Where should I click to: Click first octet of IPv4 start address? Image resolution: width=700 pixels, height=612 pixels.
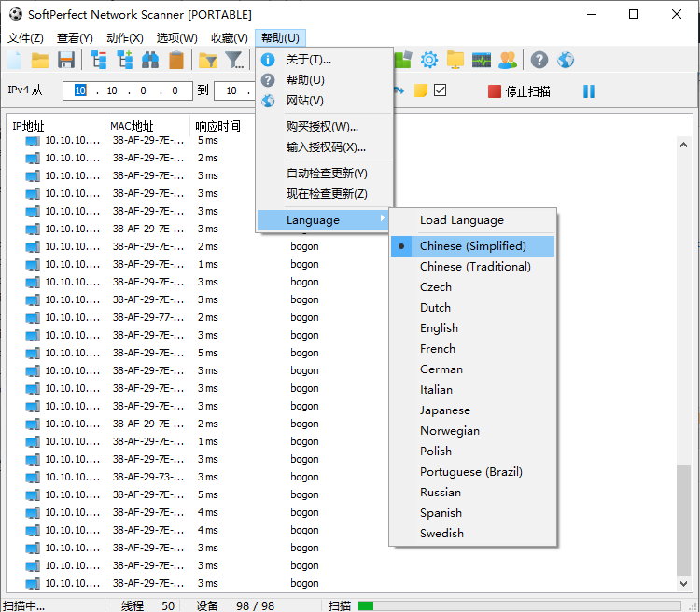click(80, 90)
